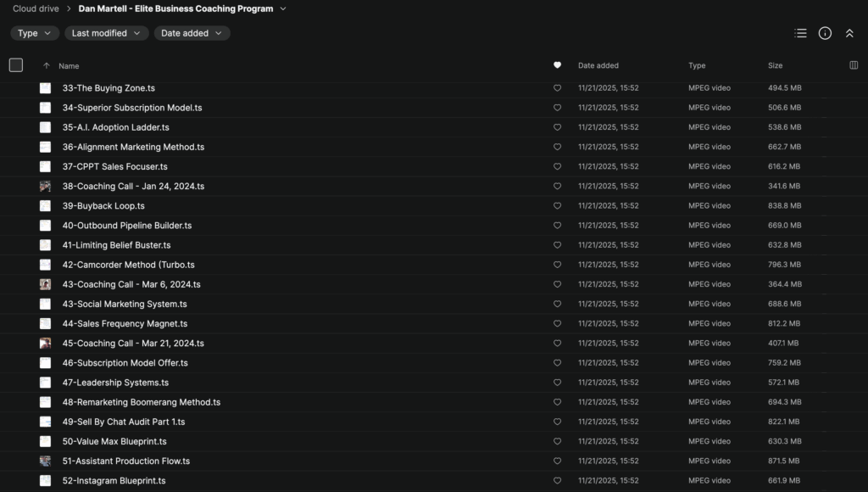Open the Type filter dropdown
This screenshot has width=868, height=492.
34,33
